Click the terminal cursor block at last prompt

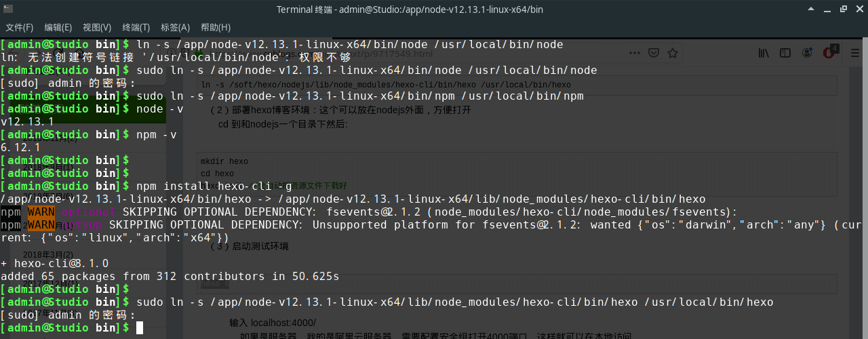point(140,328)
